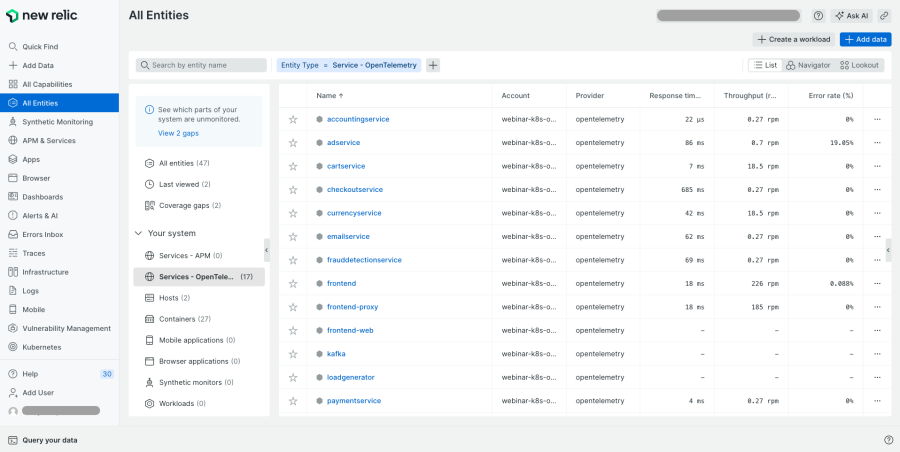Screen dimensions: 900x452
Task: Star the adservice entity
Action: pos(293,143)
